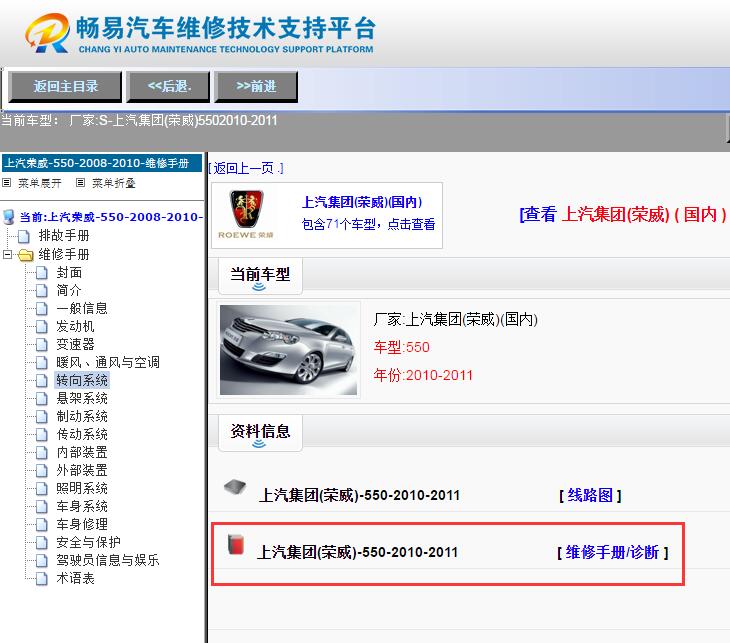Click the page icon next to 内部装置
The height and width of the screenshot is (643, 730).
(x=42, y=453)
